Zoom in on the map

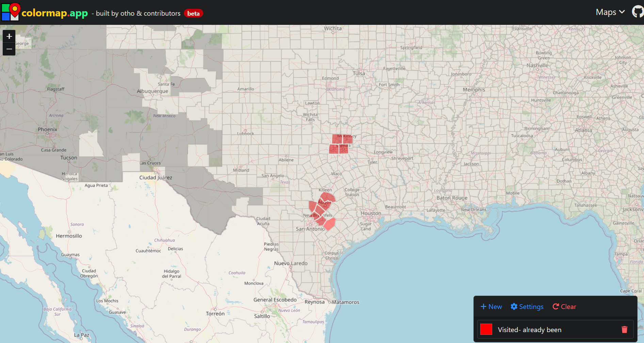[9, 36]
